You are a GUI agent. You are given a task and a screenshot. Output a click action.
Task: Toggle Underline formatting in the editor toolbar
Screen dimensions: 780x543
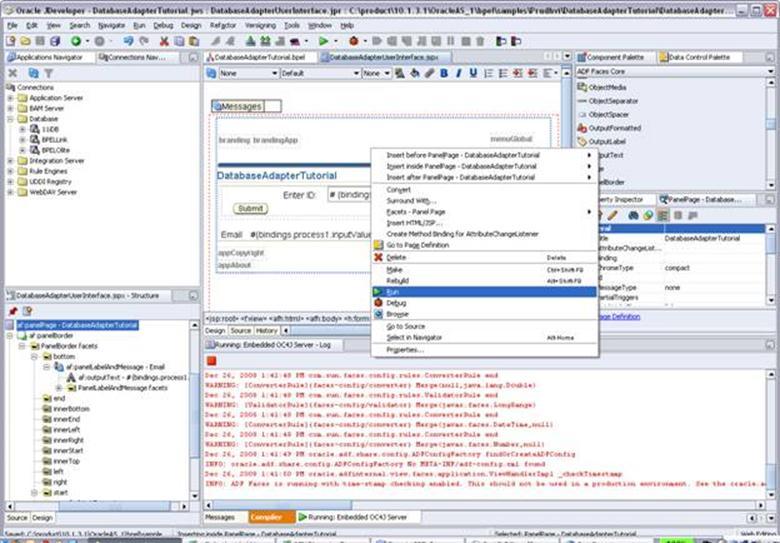473,74
